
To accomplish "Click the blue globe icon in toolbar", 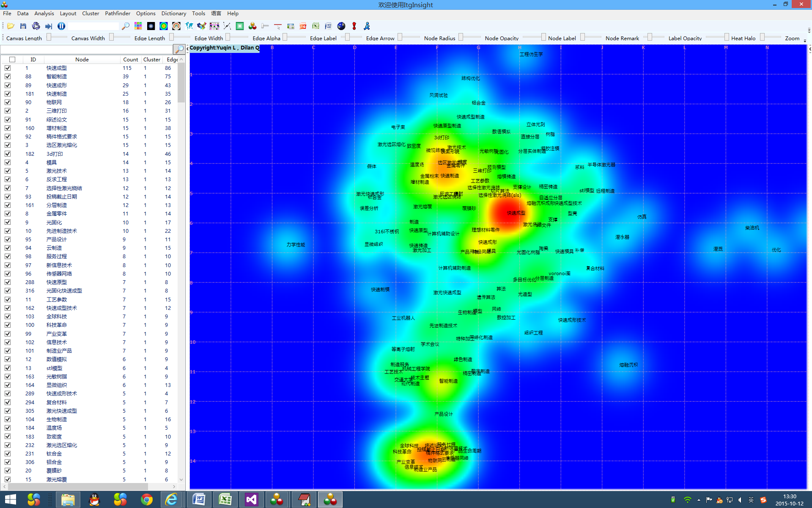I will 341,26.
